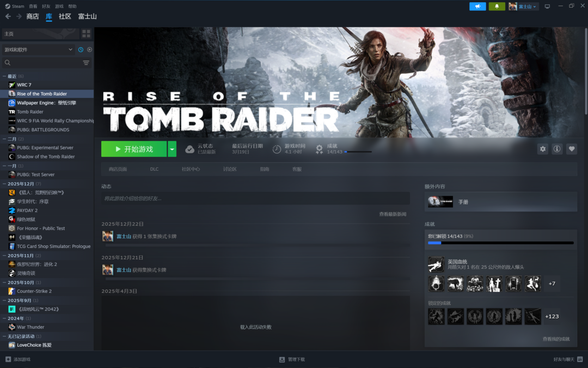Open the 富士山 account dropdown
The image size is (588, 368).
pos(523,7)
